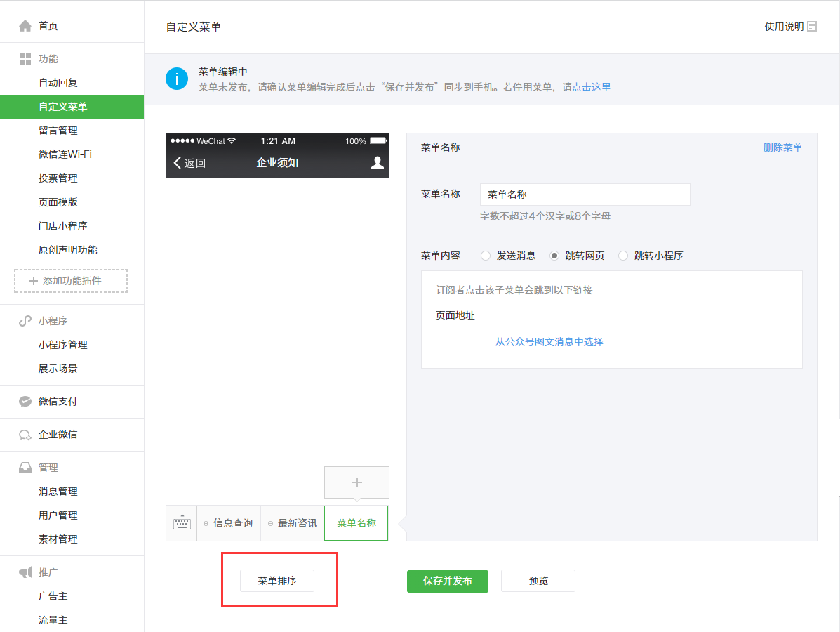Open 微信支付 in the sidebar
Viewport: 840px width, 632px height.
tap(58, 402)
